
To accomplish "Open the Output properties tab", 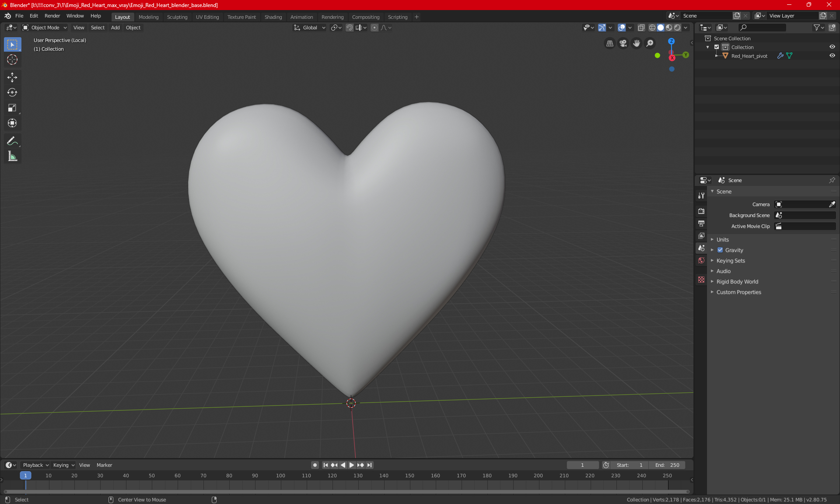I will click(x=701, y=224).
